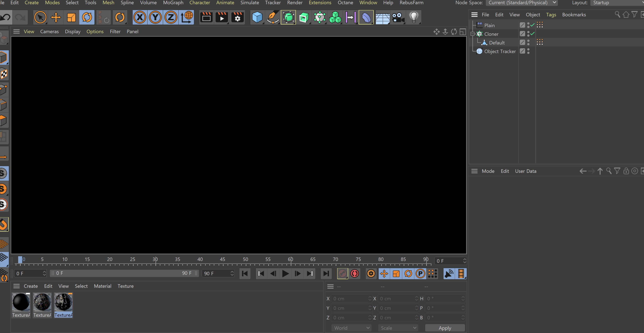Image resolution: width=644 pixels, height=333 pixels.
Task: Add a Light object
Action: pyautogui.click(x=414, y=17)
